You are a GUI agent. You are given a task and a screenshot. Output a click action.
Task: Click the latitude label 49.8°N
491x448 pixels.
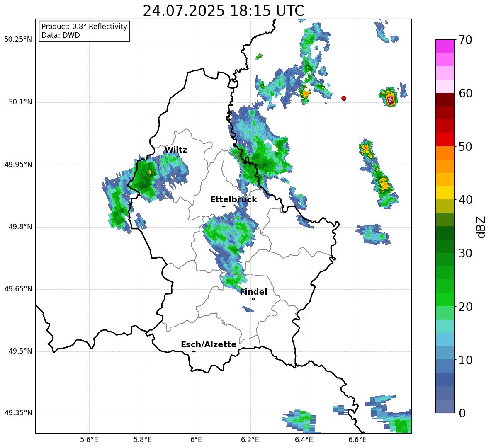coord(20,227)
